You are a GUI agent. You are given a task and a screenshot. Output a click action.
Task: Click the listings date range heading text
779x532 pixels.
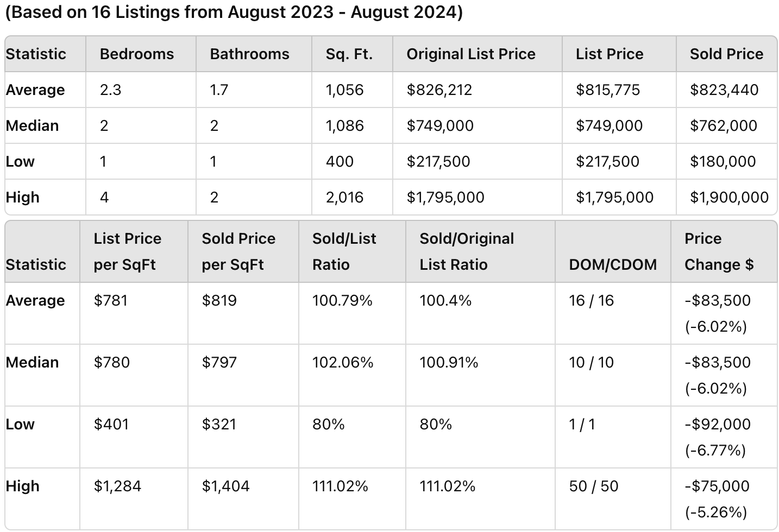coord(234,12)
